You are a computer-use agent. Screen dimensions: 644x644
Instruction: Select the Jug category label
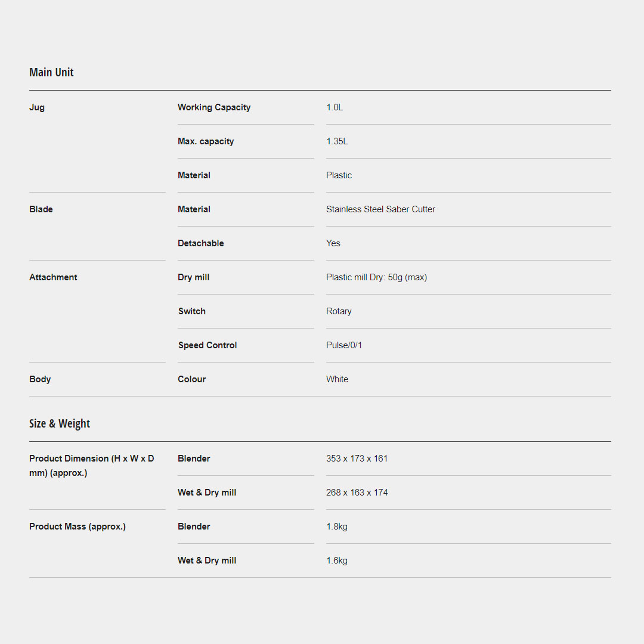(x=37, y=107)
